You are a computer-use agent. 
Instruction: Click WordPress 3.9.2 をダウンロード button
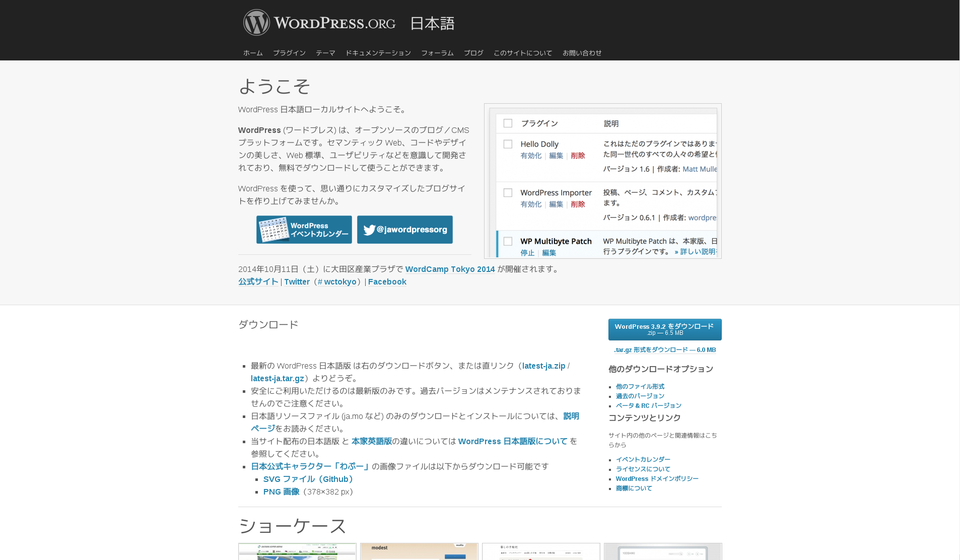665,329
